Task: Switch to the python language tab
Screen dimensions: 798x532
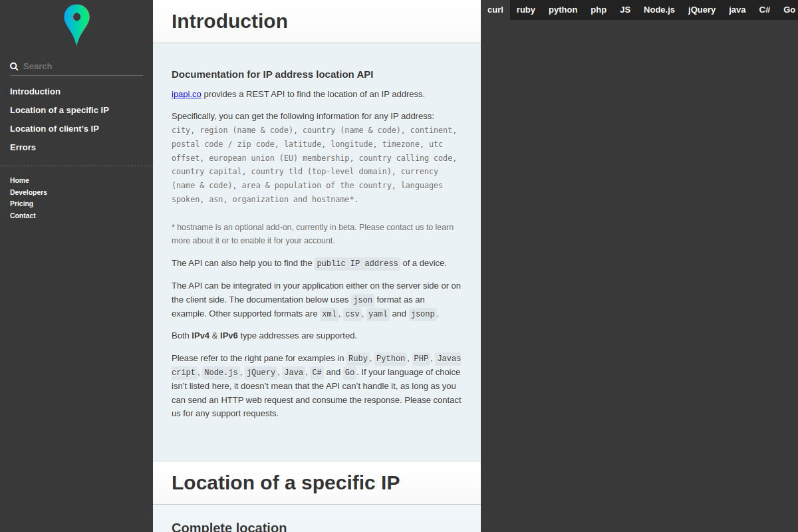Action: 563,10
